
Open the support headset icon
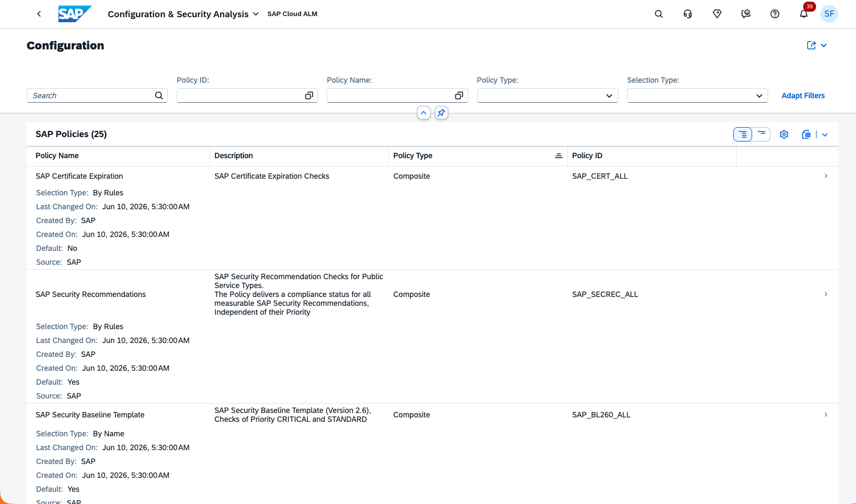688,14
